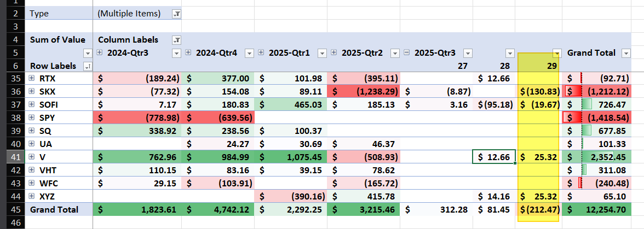This screenshot has height=229, width=644.
Task: Open Grand Total column filter dropdown
Action: (626, 53)
